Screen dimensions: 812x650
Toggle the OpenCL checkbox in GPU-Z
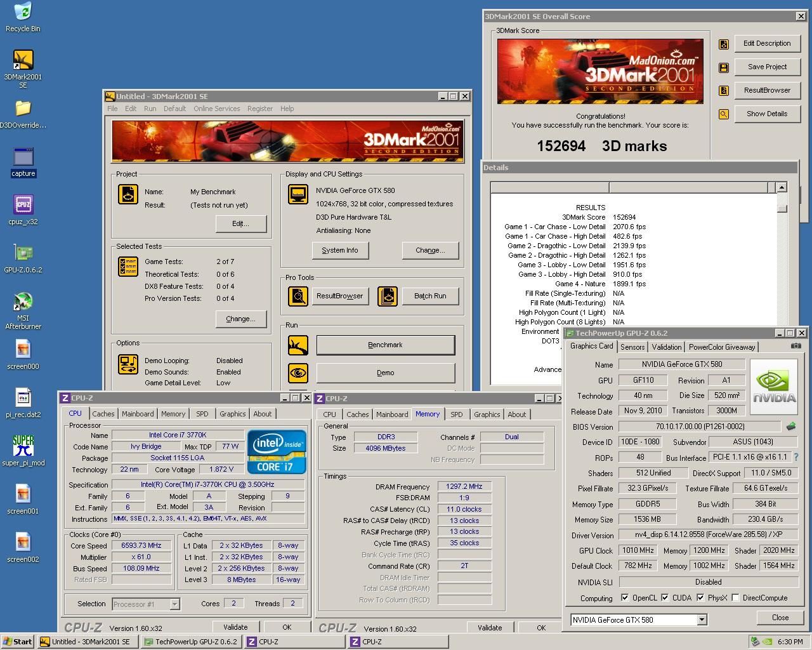tap(625, 597)
